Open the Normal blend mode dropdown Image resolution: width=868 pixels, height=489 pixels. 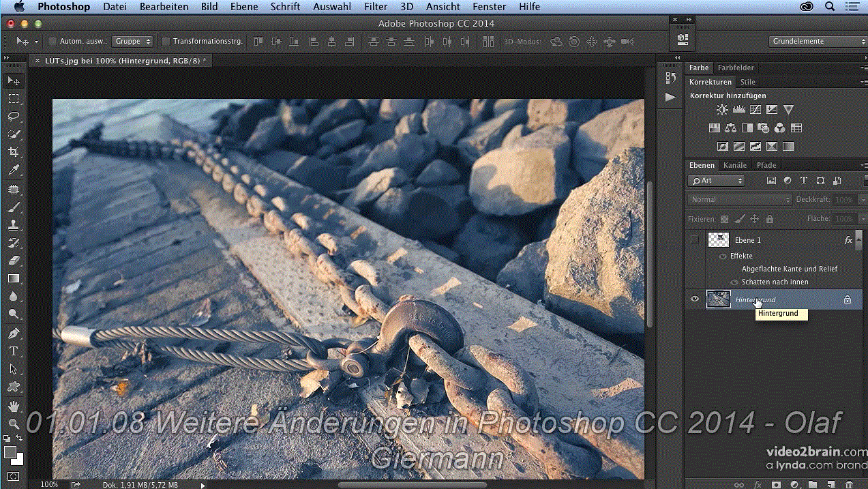pyautogui.click(x=739, y=200)
